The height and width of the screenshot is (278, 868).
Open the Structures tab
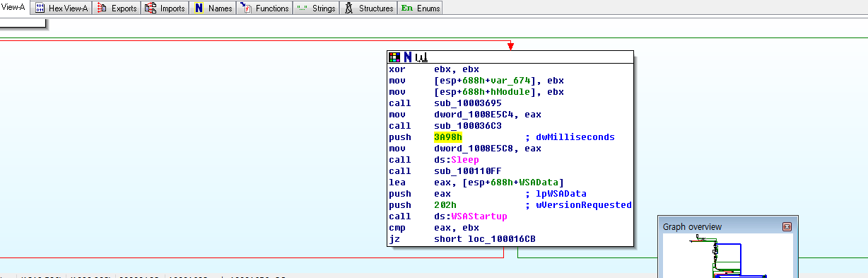368,8
